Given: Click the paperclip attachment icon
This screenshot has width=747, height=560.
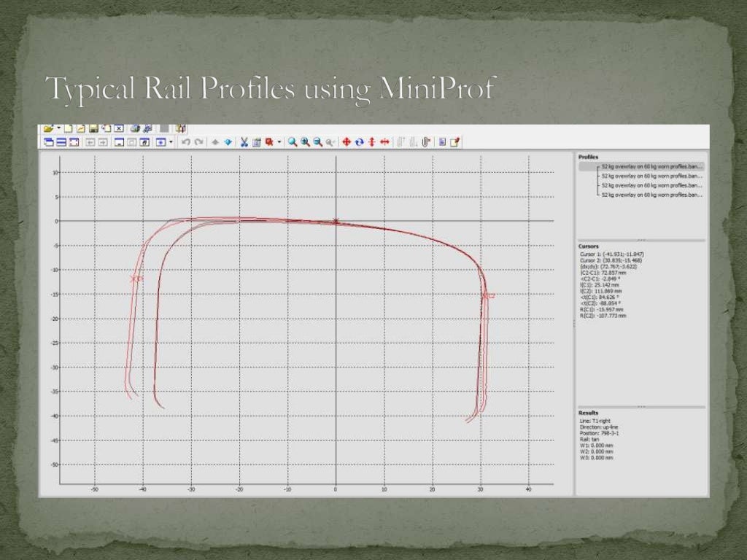Looking at the screenshot, I should click(x=425, y=142).
